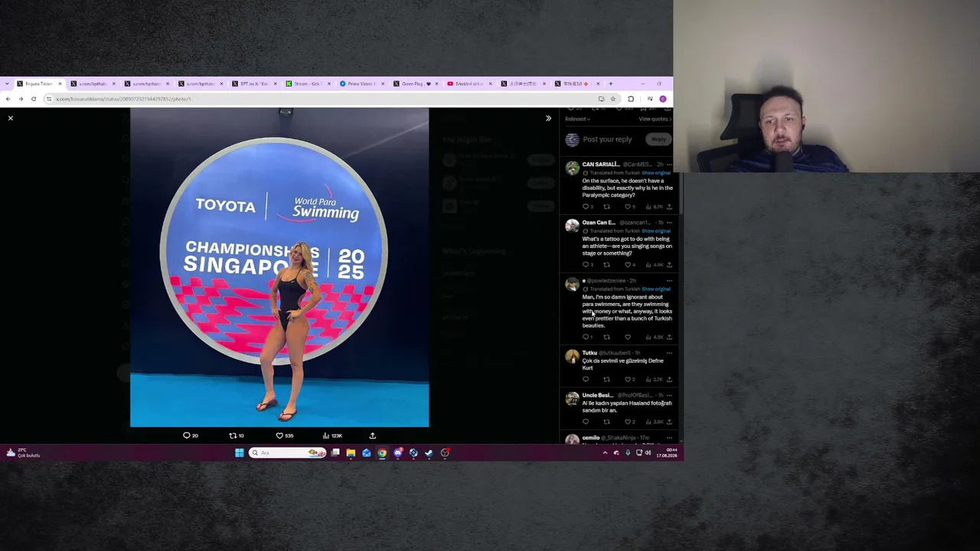Enlarge the swimmer photo in the viewer
The height and width of the screenshot is (551, 980).
pos(279,267)
